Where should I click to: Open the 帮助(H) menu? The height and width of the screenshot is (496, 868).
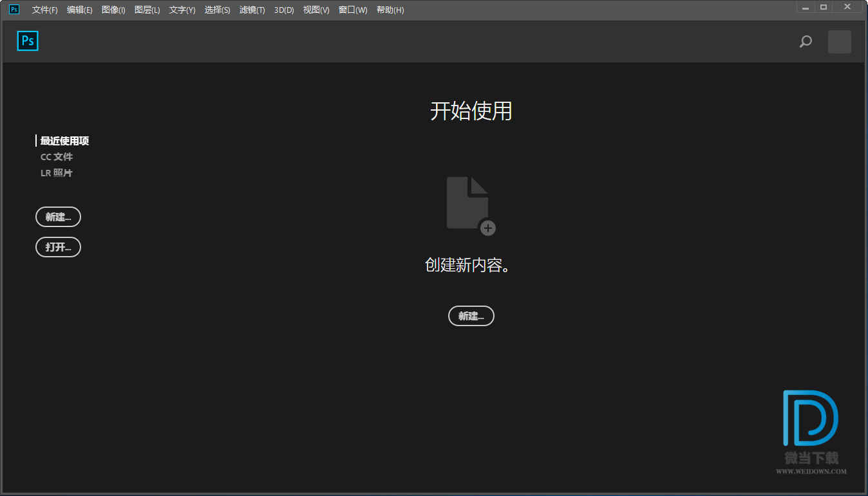[390, 10]
